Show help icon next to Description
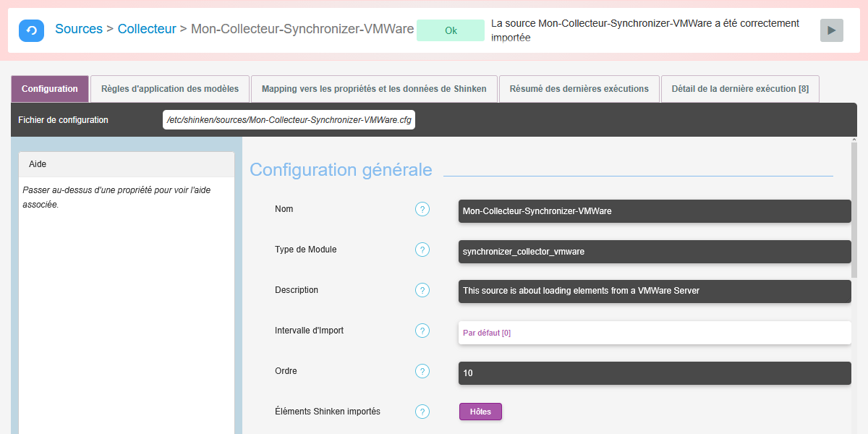This screenshot has height=434, width=868. 422,291
